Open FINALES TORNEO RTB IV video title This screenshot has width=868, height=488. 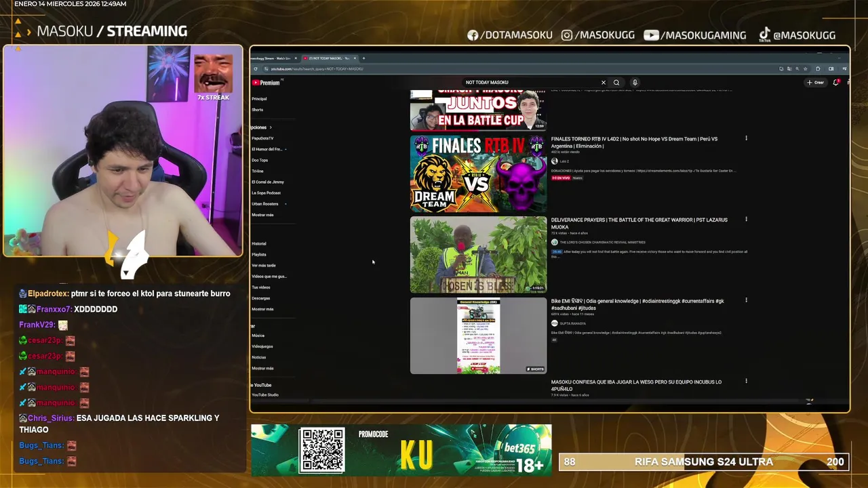[x=634, y=142]
